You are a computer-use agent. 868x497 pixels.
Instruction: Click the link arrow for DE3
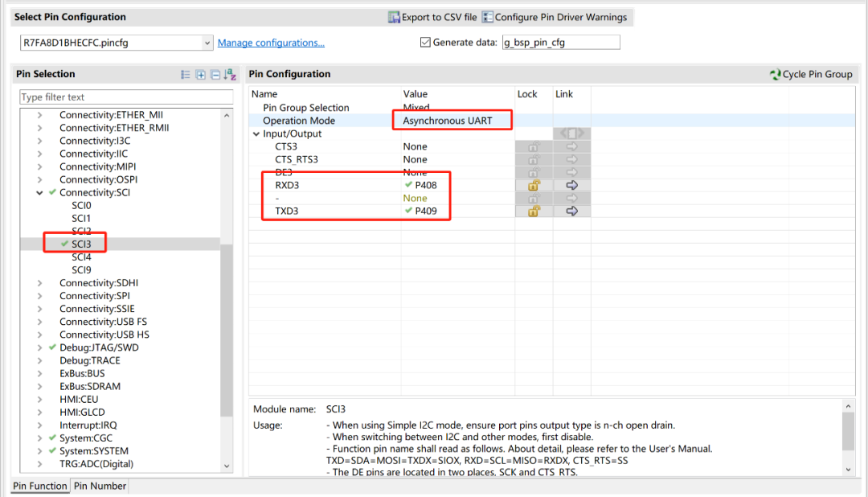tap(572, 172)
